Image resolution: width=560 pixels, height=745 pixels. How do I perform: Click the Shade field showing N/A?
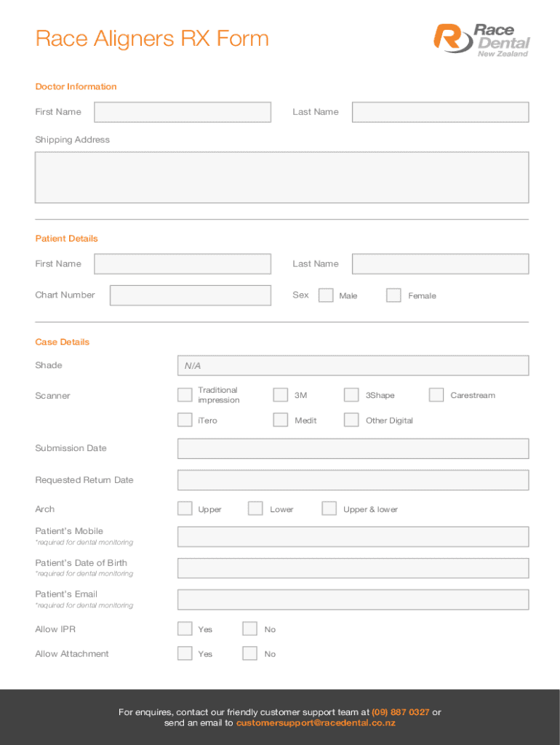coord(353,366)
